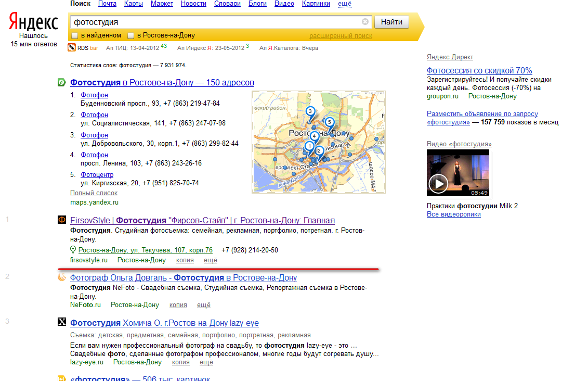Enable the "в найденном" checkbox

[75, 36]
